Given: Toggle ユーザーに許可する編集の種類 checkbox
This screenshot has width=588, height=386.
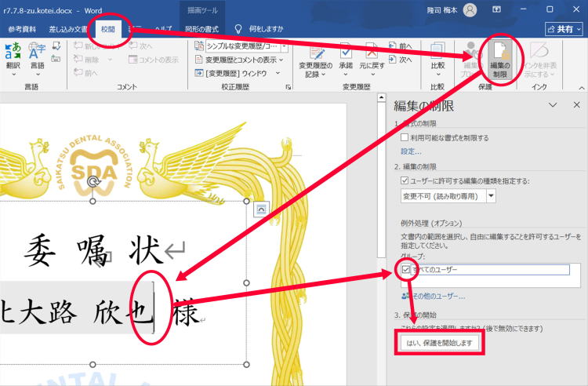Looking at the screenshot, I should 405,180.
